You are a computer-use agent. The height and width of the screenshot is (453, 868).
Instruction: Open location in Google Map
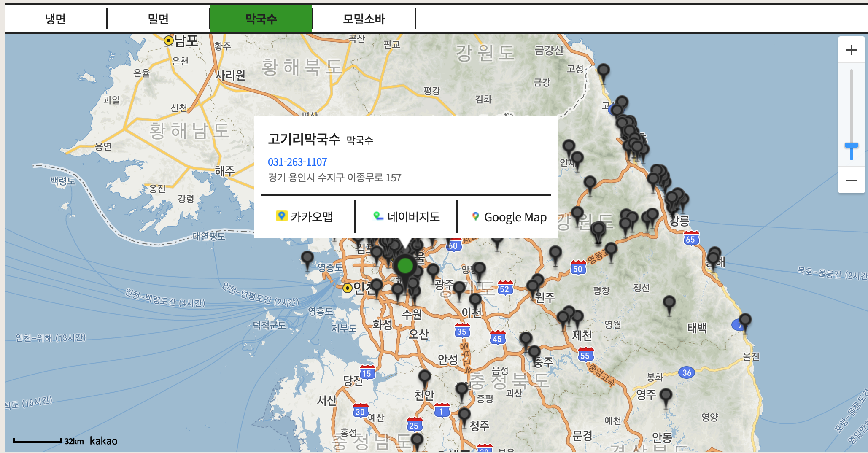pyautogui.click(x=509, y=217)
